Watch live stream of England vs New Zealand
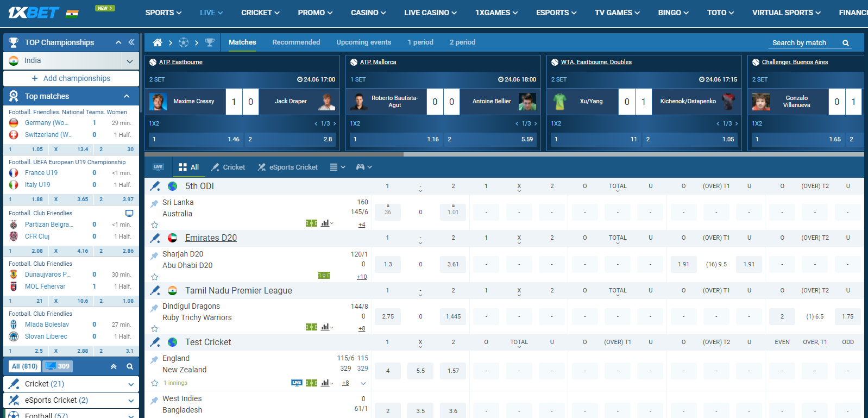Viewport: 868px width, 418px height. click(297, 383)
